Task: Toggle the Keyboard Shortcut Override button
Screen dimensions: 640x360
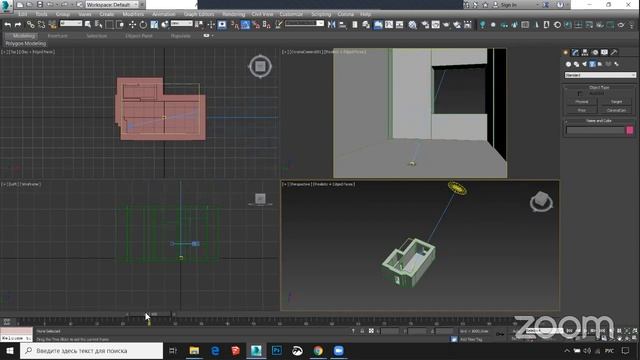Action: (x=222, y=24)
